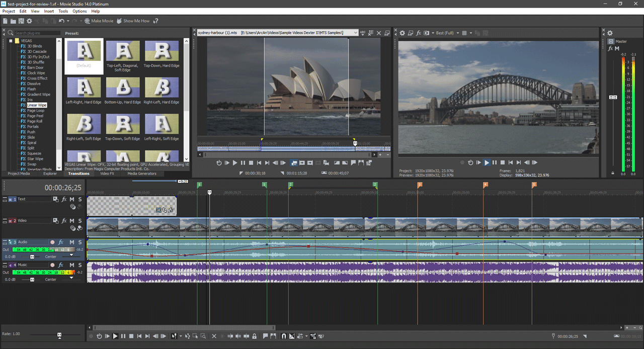Adjust the Audio track volume slider
The image size is (644, 349).
(32, 256)
